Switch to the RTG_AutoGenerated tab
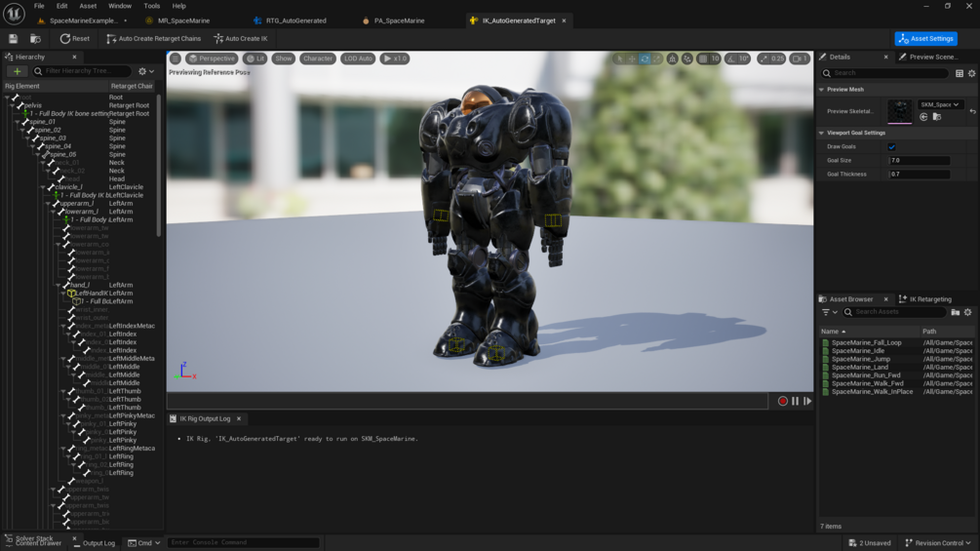This screenshot has width=980, height=551. click(295, 20)
